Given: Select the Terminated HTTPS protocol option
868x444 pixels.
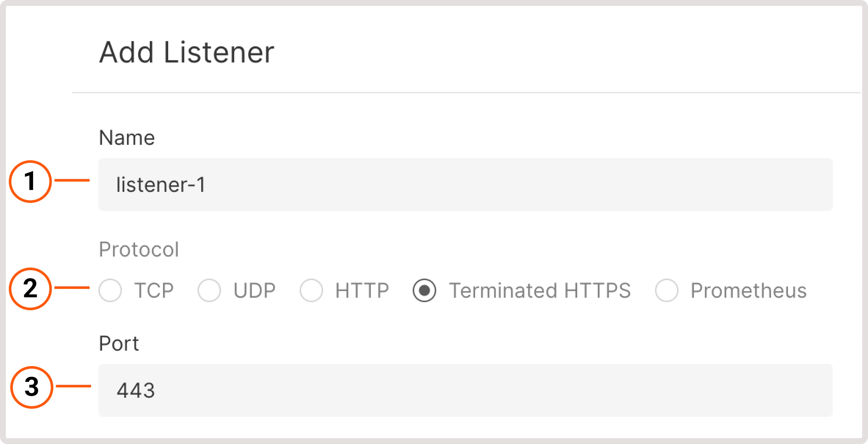Looking at the screenshot, I should [x=424, y=290].
